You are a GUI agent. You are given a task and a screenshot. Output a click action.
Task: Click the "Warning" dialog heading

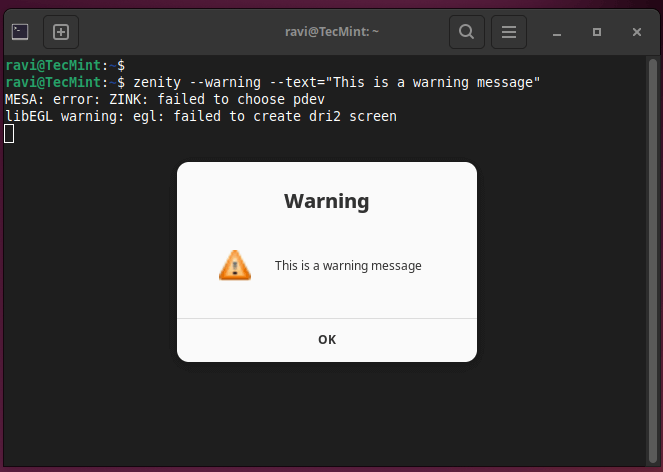point(326,201)
